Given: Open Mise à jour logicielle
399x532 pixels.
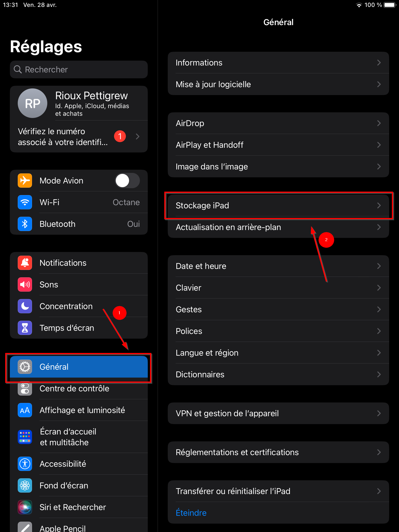Looking at the screenshot, I should point(278,84).
